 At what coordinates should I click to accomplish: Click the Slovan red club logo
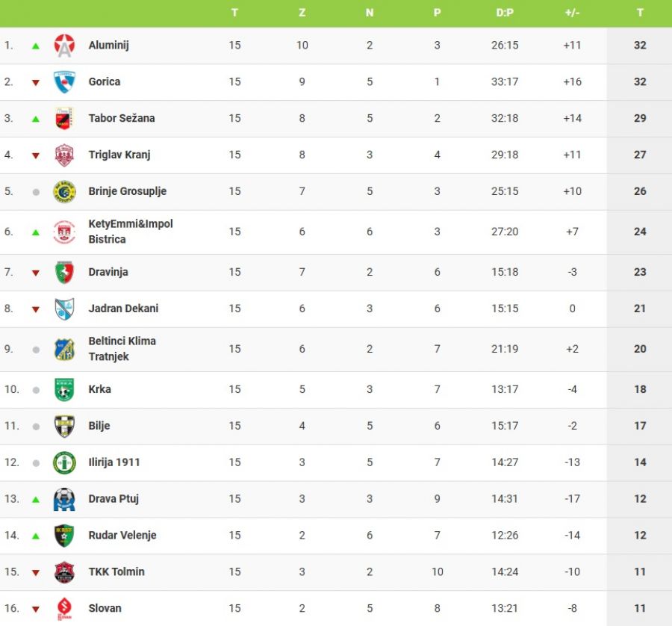coord(65,608)
